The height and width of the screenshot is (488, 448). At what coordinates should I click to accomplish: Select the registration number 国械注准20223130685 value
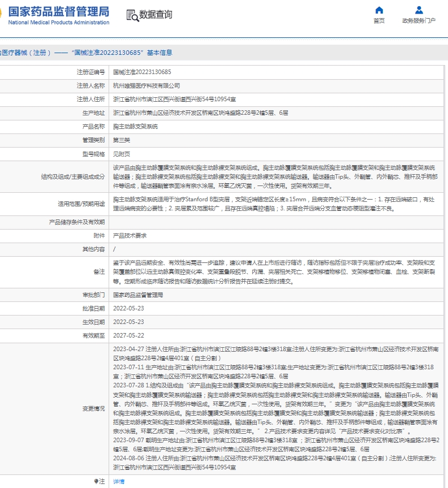click(142, 72)
